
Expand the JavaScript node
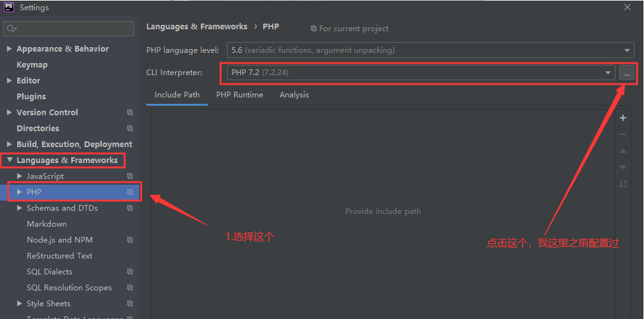(19, 176)
